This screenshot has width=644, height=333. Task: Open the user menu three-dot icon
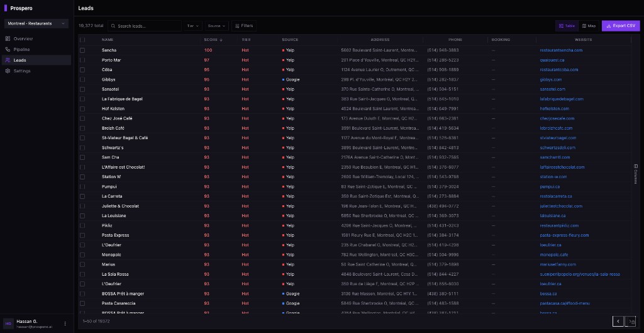[65, 324]
